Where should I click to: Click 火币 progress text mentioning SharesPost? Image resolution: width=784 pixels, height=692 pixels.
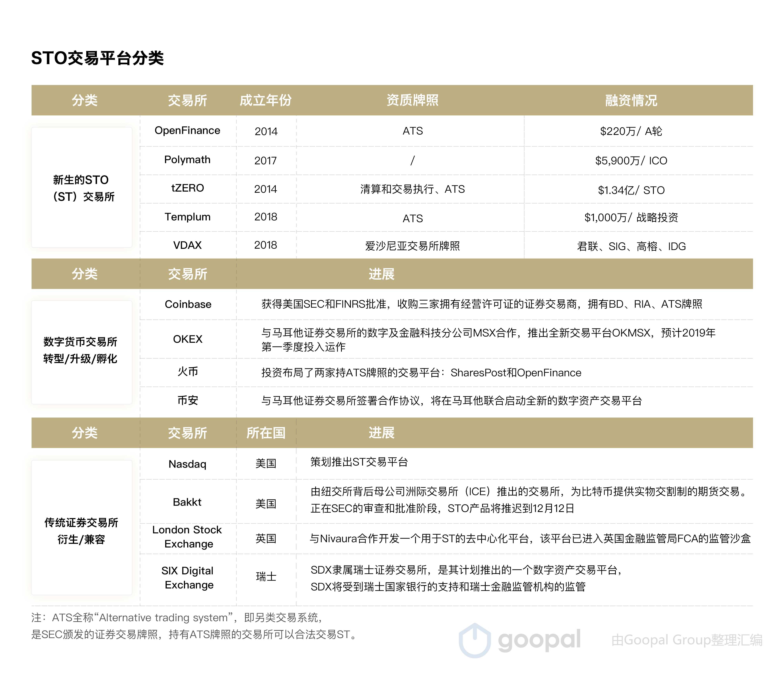tap(421, 373)
